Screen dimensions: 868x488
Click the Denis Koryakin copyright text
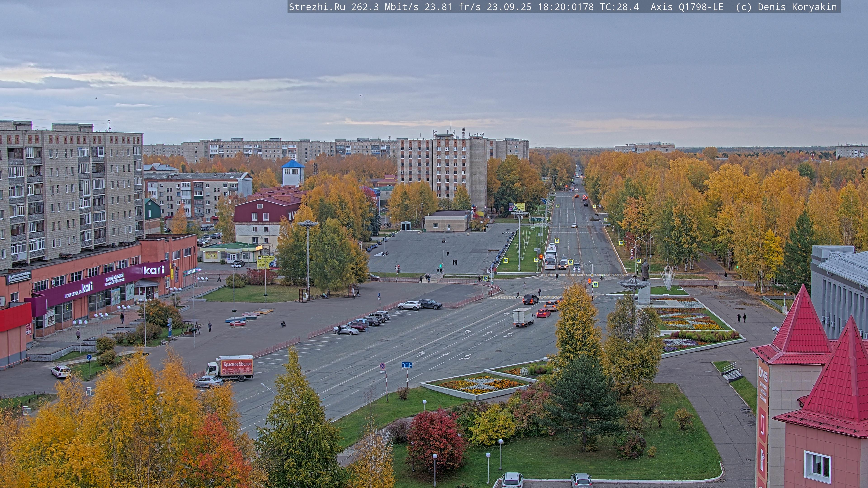point(797,7)
